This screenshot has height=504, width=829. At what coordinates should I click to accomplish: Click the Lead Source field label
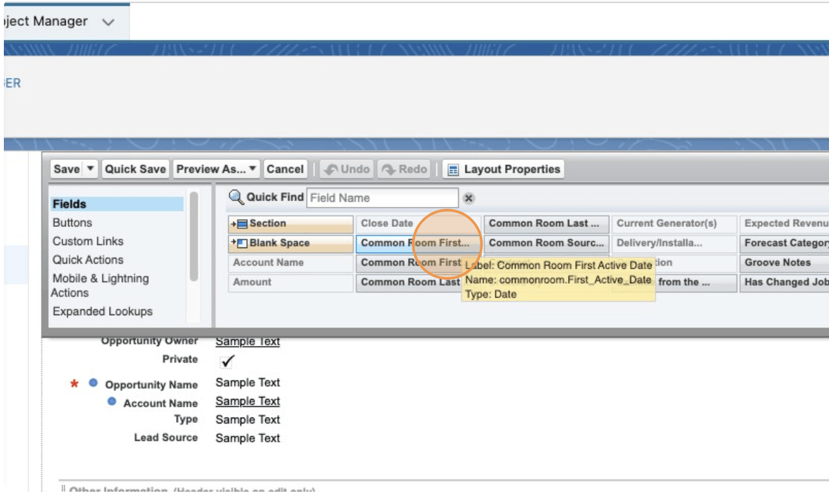[x=166, y=438]
